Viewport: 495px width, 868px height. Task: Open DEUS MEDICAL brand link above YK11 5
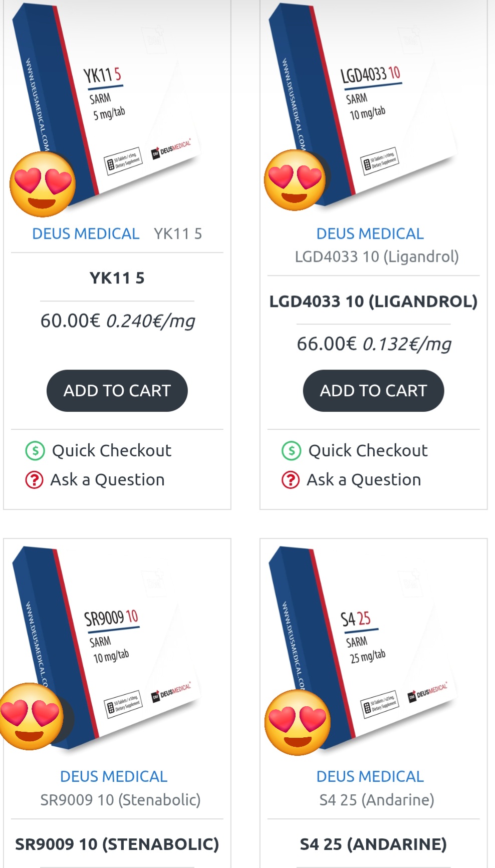click(86, 234)
